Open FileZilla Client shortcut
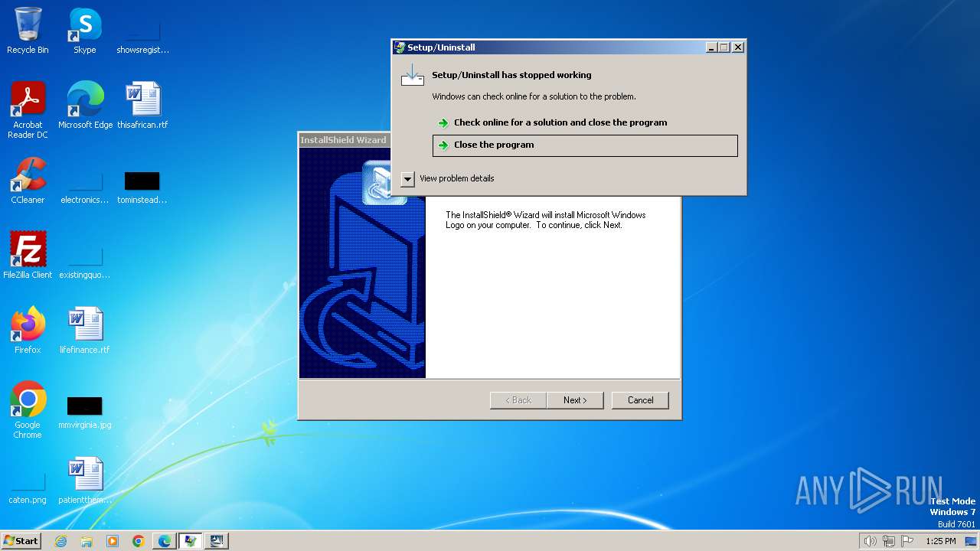Viewport: 980px width, 551px height. coord(28,255)
